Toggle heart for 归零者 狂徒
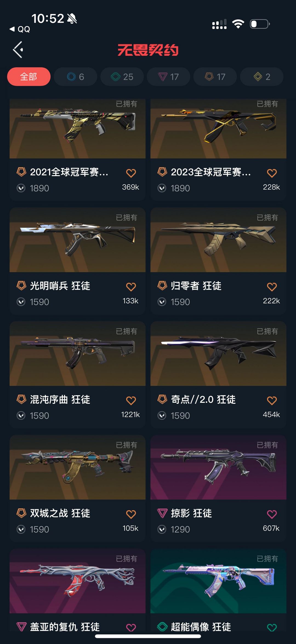This screenshot has height=644, width=296. coord(272,287)
